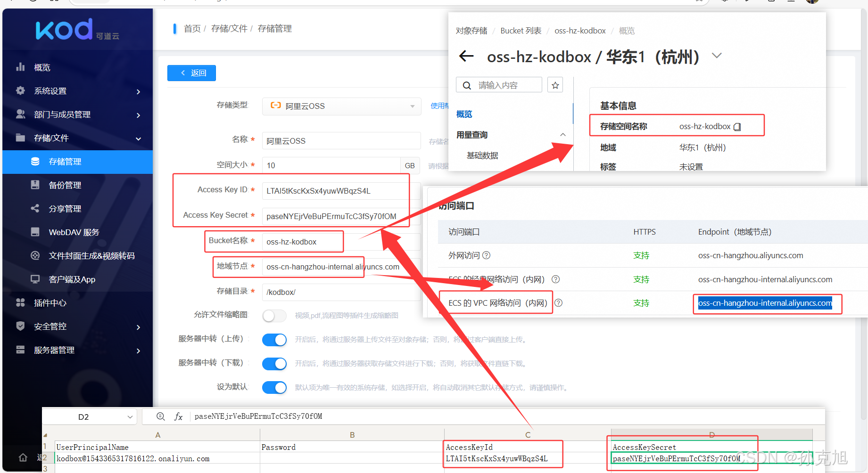
Task: Open 存储管理 in the sidebar menu
Action: [x=77, y=162]
